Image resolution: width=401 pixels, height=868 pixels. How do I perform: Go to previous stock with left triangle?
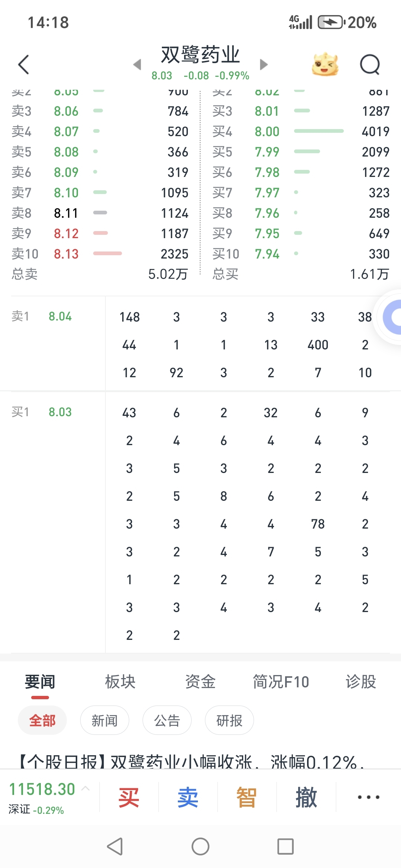(x=137, y=64)
